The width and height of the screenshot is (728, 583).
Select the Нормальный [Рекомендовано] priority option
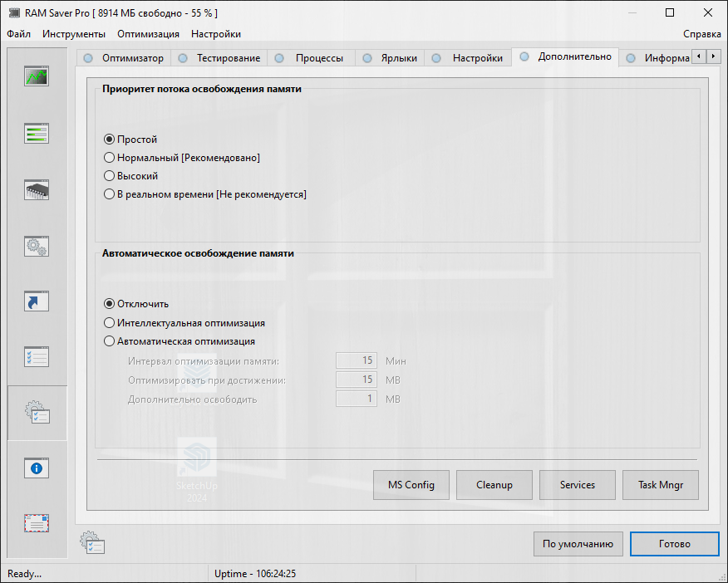click(109, 158)
